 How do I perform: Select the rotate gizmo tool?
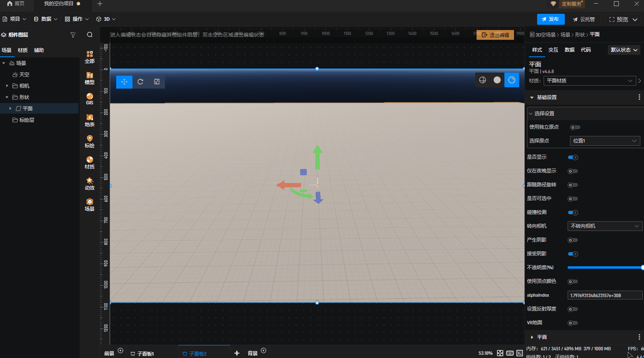(141, 82)
